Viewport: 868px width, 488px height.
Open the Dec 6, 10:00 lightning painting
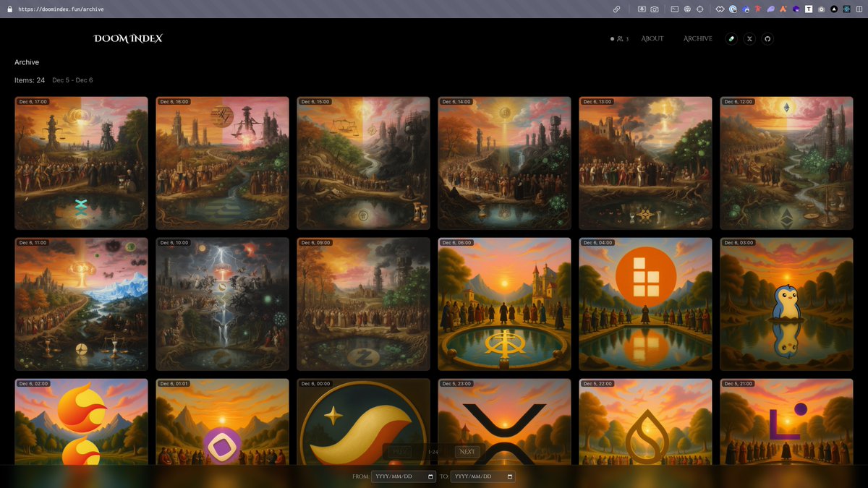pyautogui.click(x=222, y=304)
